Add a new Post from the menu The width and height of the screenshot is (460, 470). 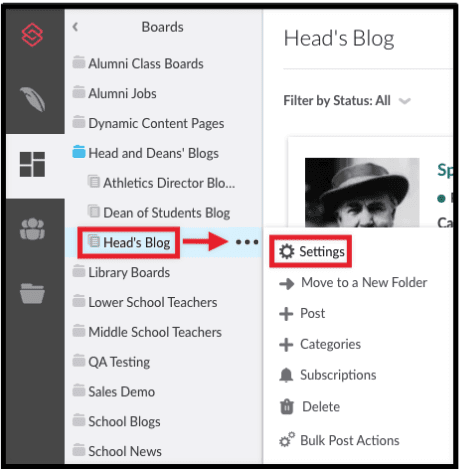point(302,313)
